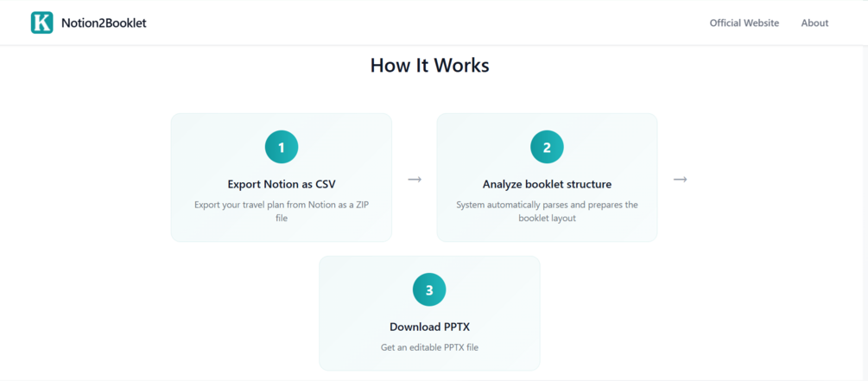Click the export travel plan ZIP description

pos(282,212)
